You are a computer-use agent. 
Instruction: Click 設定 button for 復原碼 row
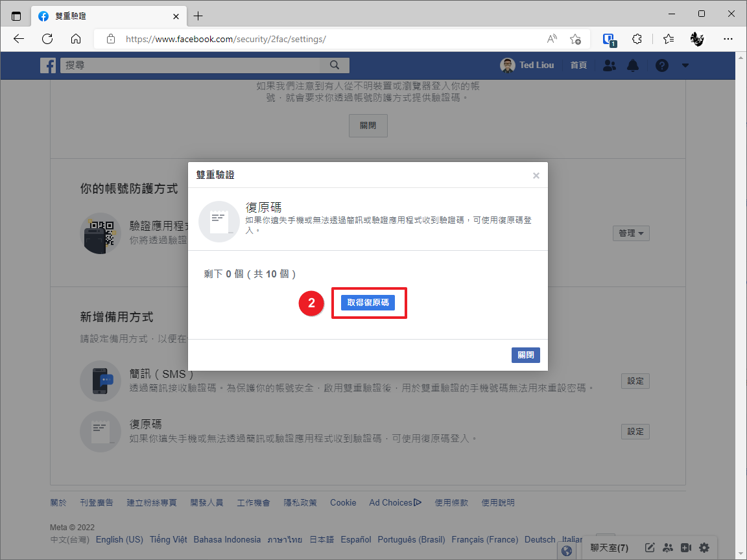pos(635,432)
